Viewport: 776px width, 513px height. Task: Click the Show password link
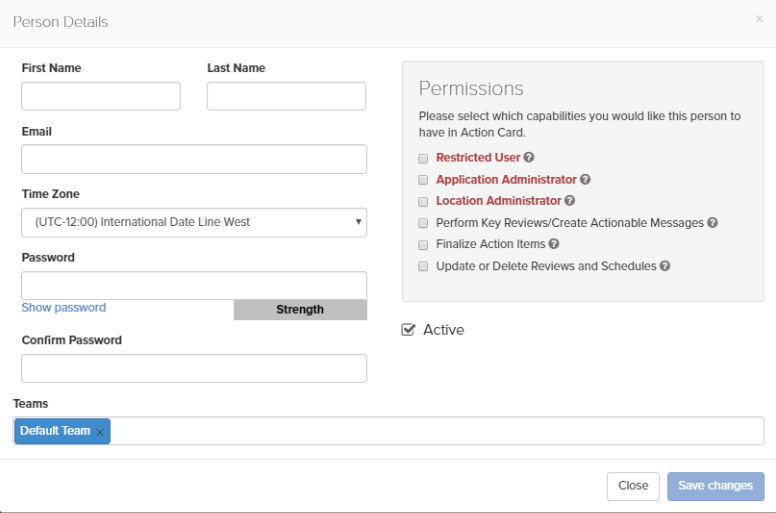coord(63,308)
